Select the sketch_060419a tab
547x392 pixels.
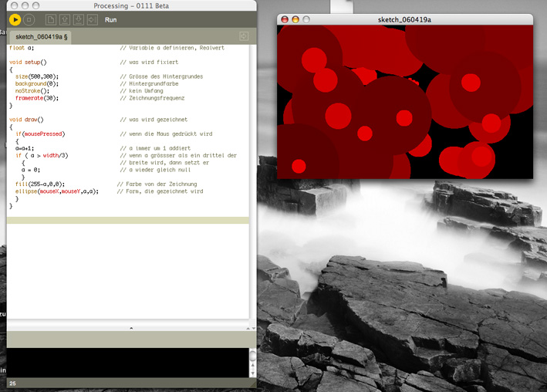40,36
